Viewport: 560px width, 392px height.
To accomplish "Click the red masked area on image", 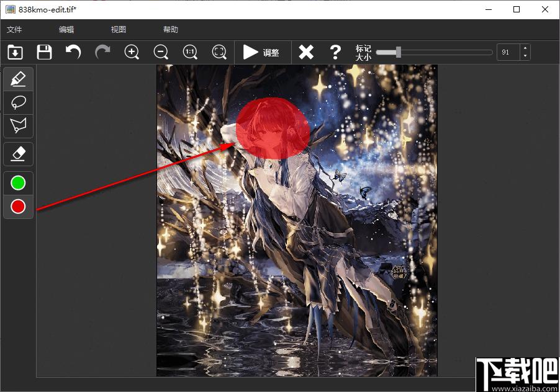I will [x=273, y=128].
